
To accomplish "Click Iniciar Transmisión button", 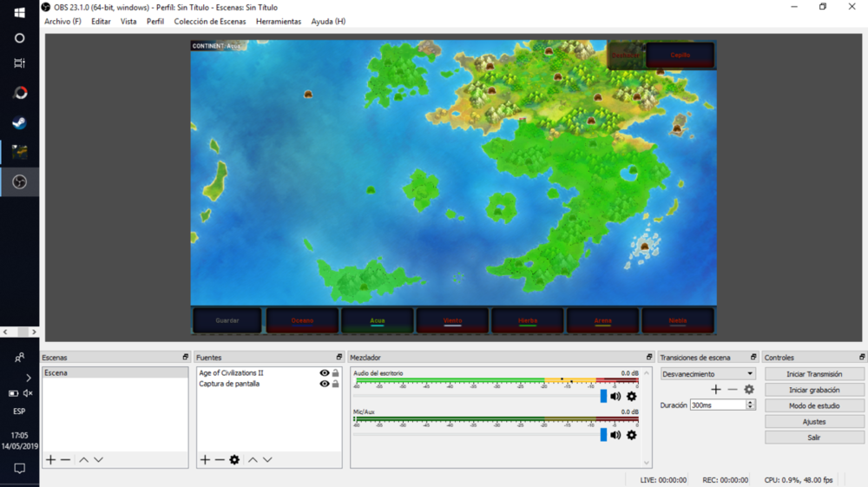I will (x=814, y=374).
